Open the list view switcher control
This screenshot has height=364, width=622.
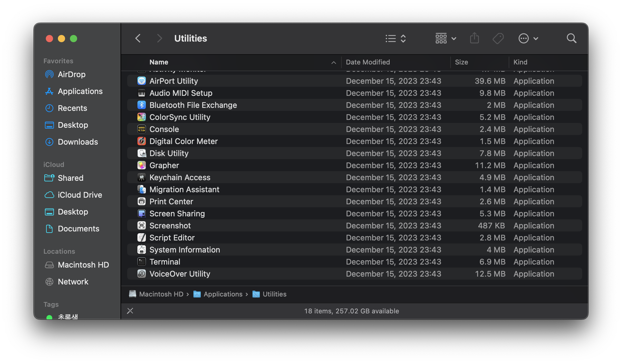tap(396, 39)
